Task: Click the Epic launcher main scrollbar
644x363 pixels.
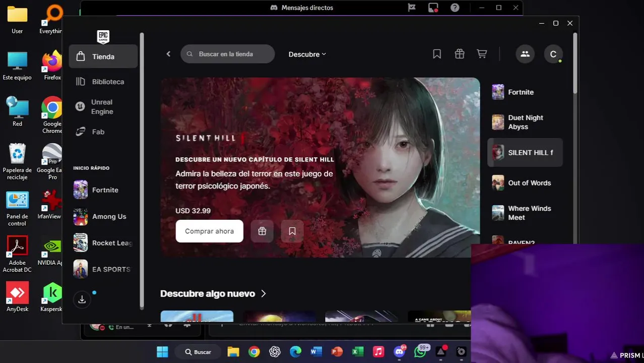Action: 575,63
